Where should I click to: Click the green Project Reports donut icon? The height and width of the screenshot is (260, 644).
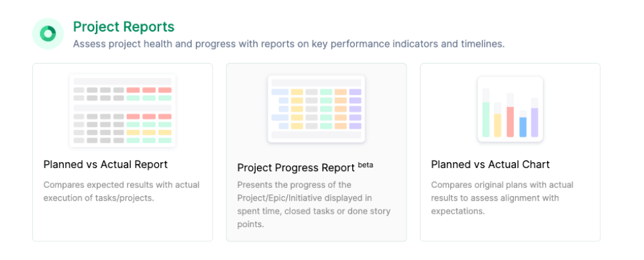(48, 33)
